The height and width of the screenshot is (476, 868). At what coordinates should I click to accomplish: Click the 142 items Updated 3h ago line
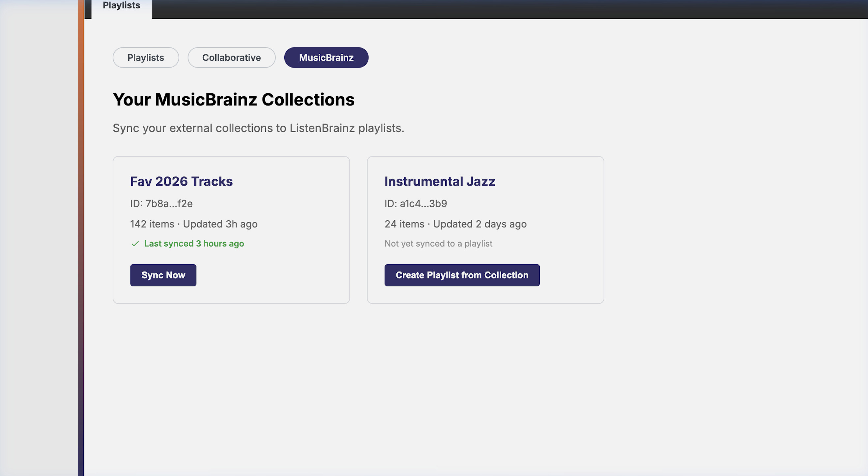coord(194,224)
